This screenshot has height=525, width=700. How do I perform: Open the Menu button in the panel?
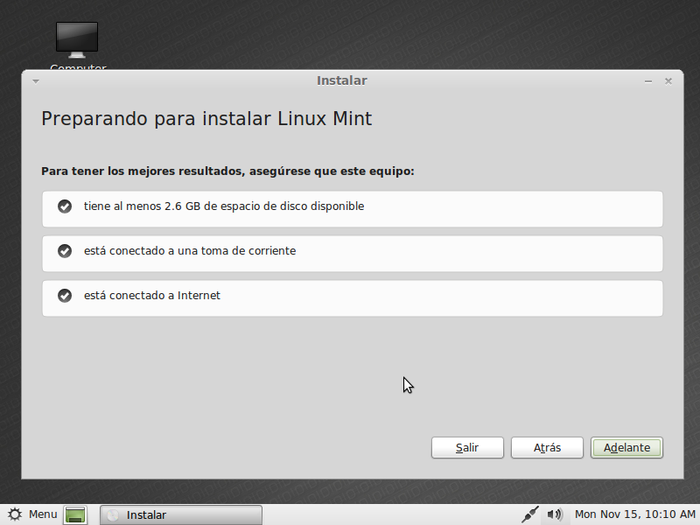(x=33, y=514)
